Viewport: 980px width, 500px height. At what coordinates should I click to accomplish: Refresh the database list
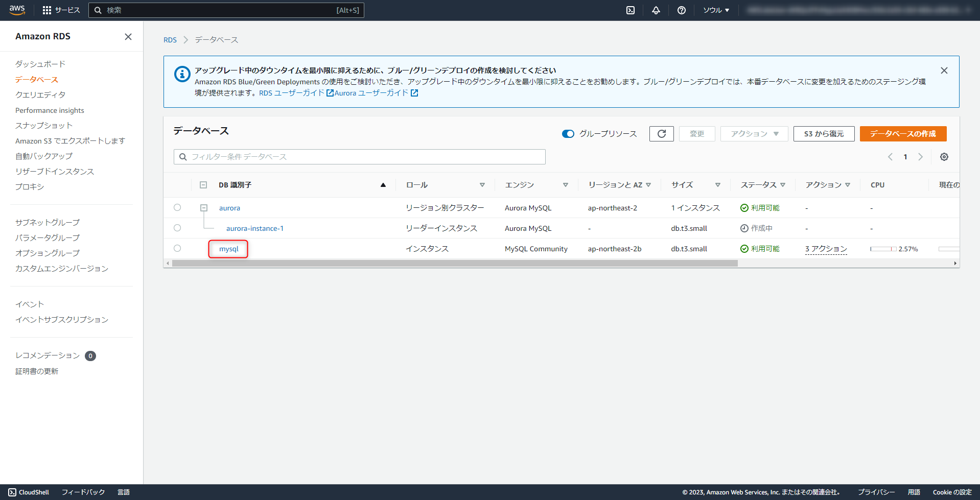coord(661,133)
